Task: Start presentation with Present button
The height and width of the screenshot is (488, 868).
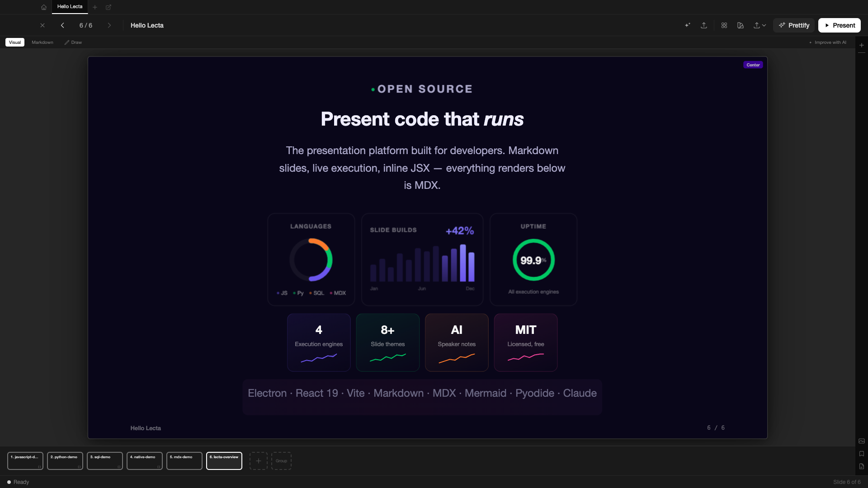Action: [840, 25]
